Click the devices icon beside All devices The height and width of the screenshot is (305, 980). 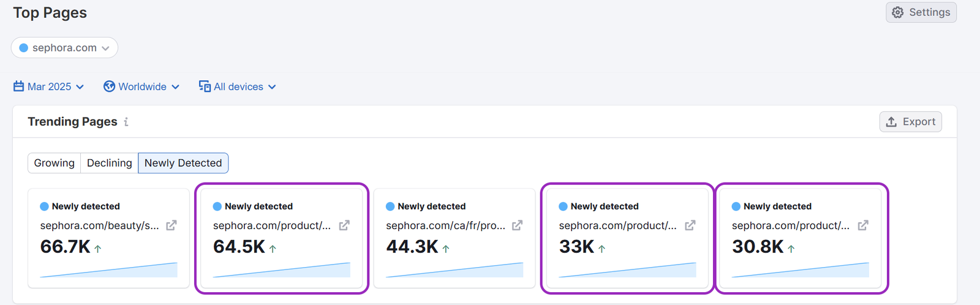(205, 86)
